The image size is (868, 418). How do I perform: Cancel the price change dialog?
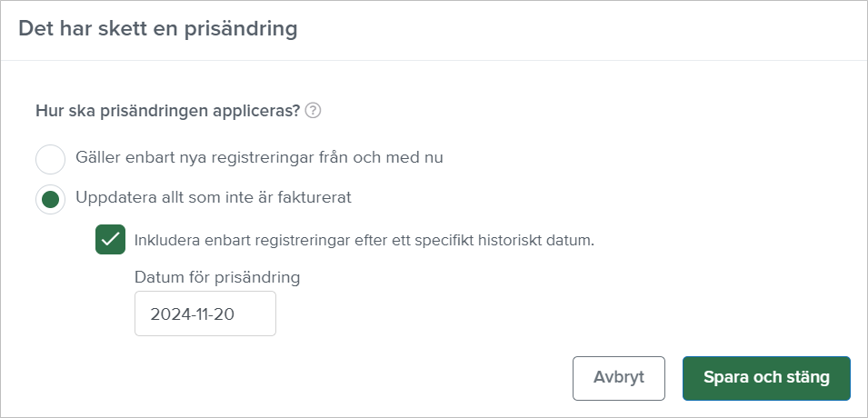pos(621,378)
